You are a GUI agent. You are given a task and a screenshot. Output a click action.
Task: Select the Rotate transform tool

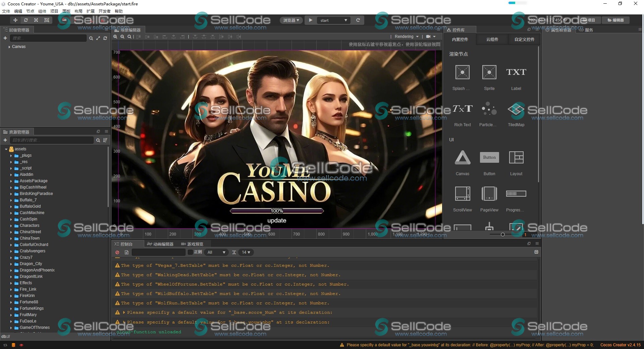coord(26,20)
